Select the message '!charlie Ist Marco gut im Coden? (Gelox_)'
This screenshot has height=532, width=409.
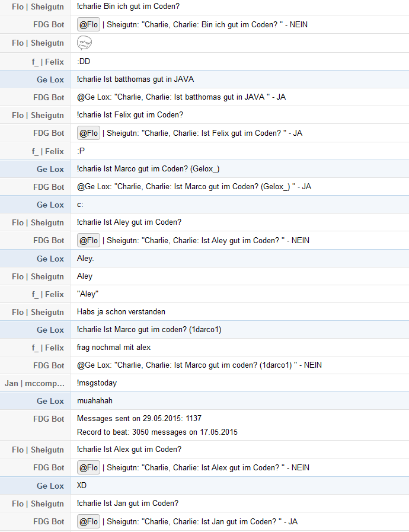tap(148, 168)
